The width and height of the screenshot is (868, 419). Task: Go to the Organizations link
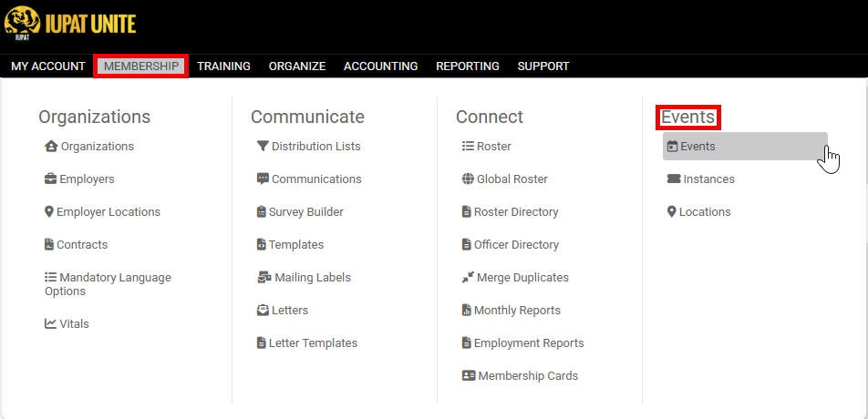pos(98,147)
